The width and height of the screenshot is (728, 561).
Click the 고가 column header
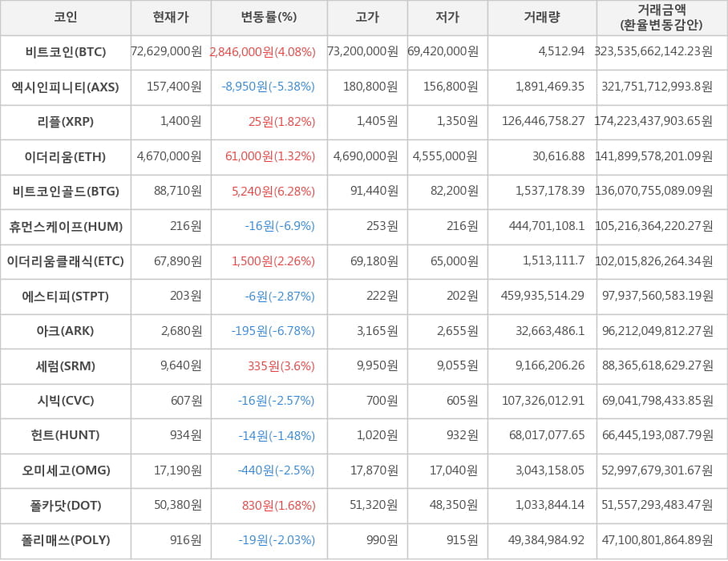pyautogui.click(x=367, y=17)
